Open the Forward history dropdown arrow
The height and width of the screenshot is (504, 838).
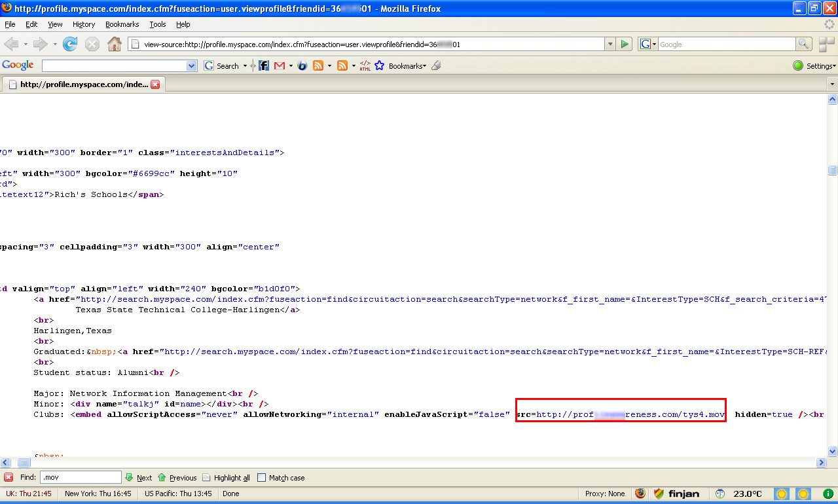pos(55,45)
